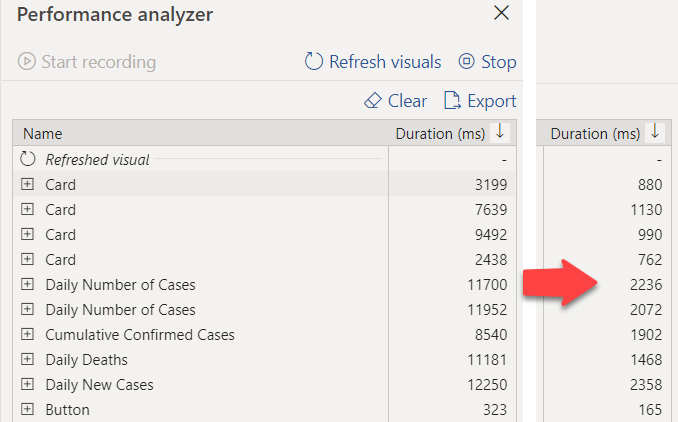Screen dimensions: 678x422
Task: Close the Performance analyzer pane
Action: (501, 13)
